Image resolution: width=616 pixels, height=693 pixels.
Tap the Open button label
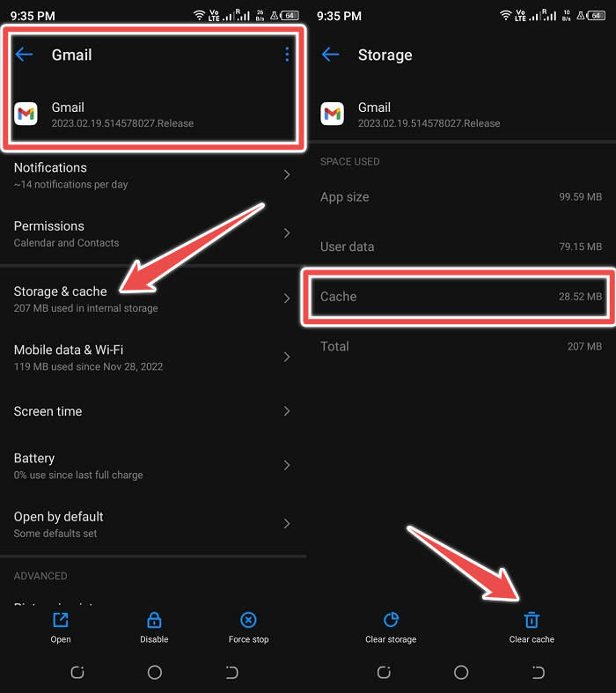click(61, 639)
